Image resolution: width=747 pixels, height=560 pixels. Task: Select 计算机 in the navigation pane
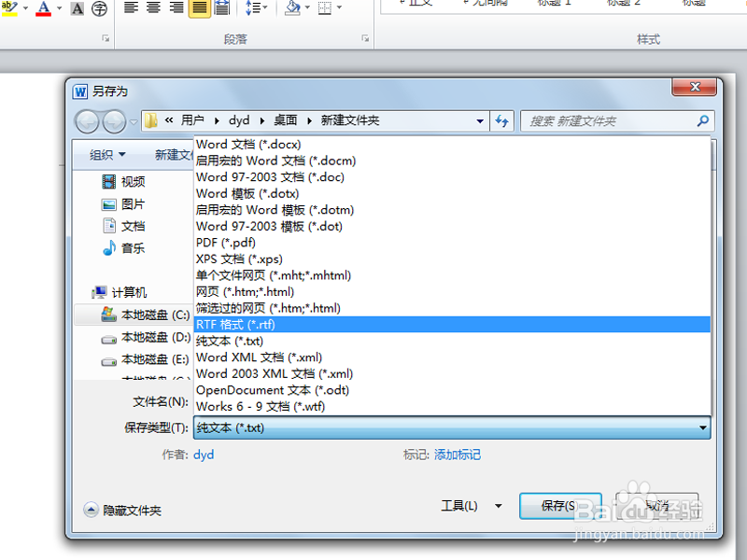[120, 292]
